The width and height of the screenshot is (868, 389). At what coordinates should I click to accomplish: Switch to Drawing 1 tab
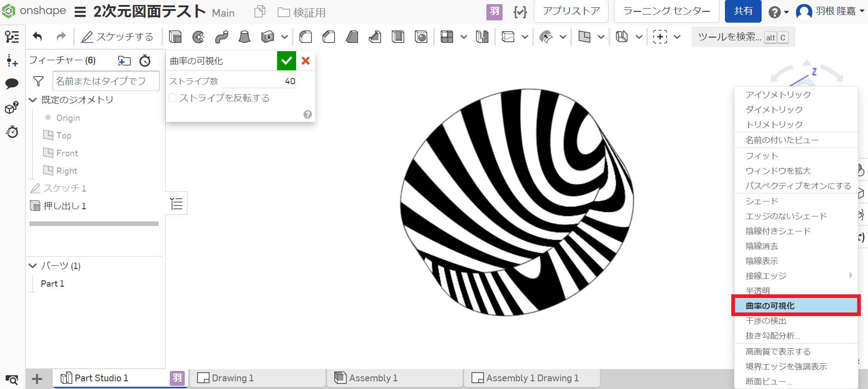pos(258,378)
